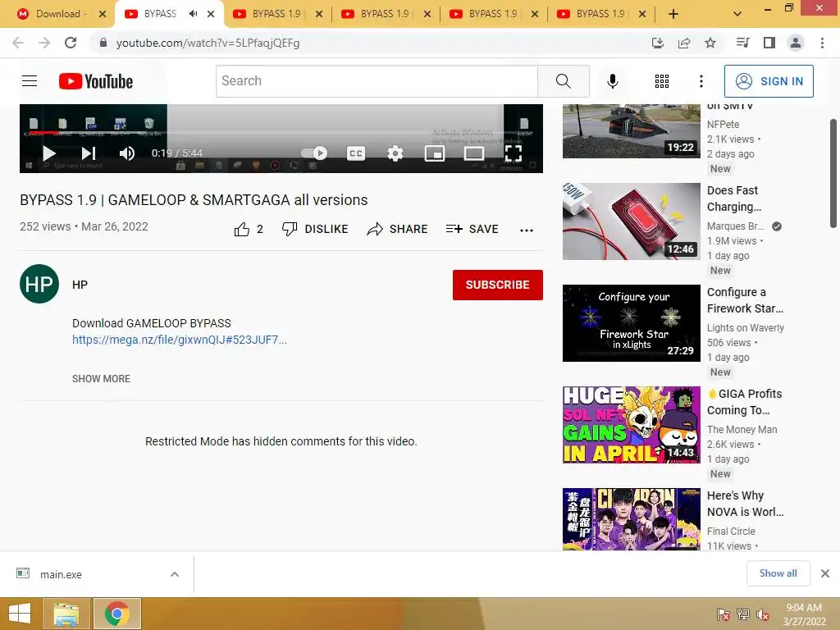This screenshot has height=630, width=840.
Task: Seek on the video progress bar
Action: (x=281, y=133)
